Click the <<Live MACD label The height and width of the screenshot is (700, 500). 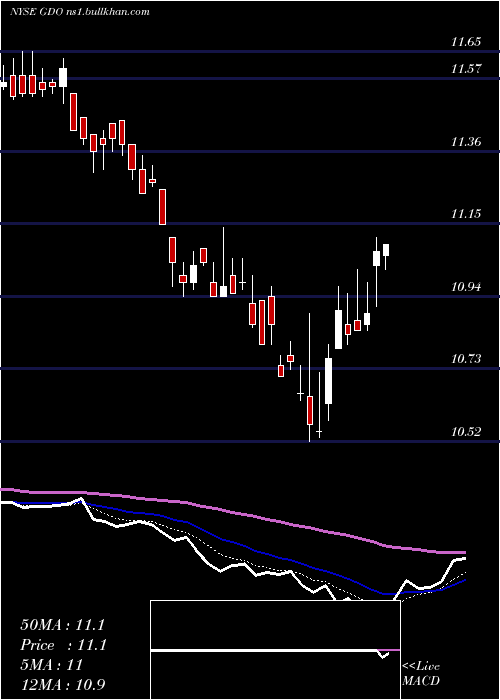[421, 674]
